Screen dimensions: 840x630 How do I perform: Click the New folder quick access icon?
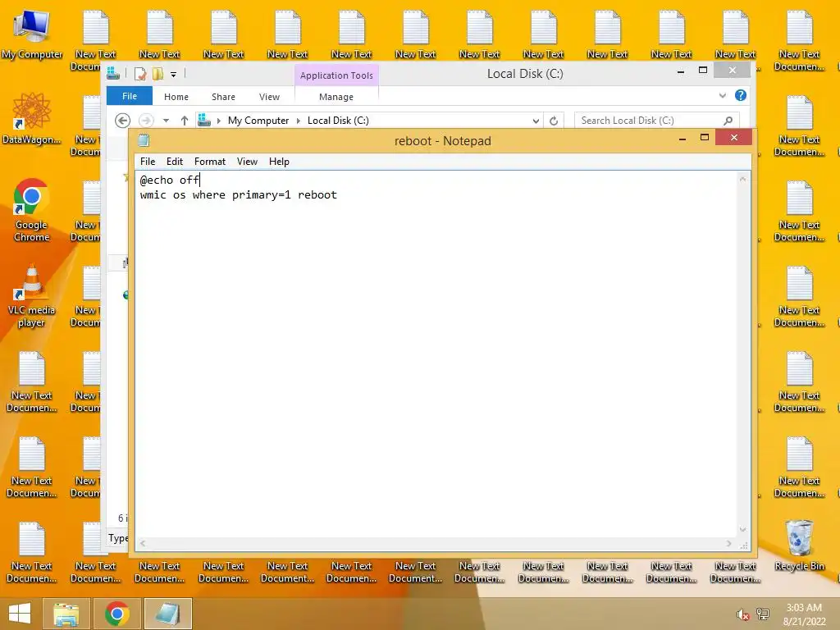157,74
